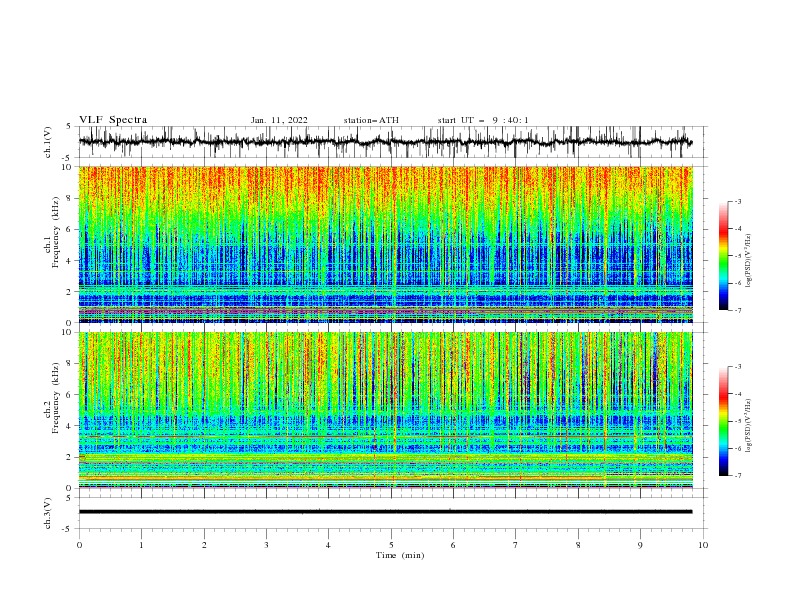Viewport: 792px width, 612px height.
Task: Click the "-3" label on ch.2 colorbar
Action: pyautogui.click(x=738, y=367)
